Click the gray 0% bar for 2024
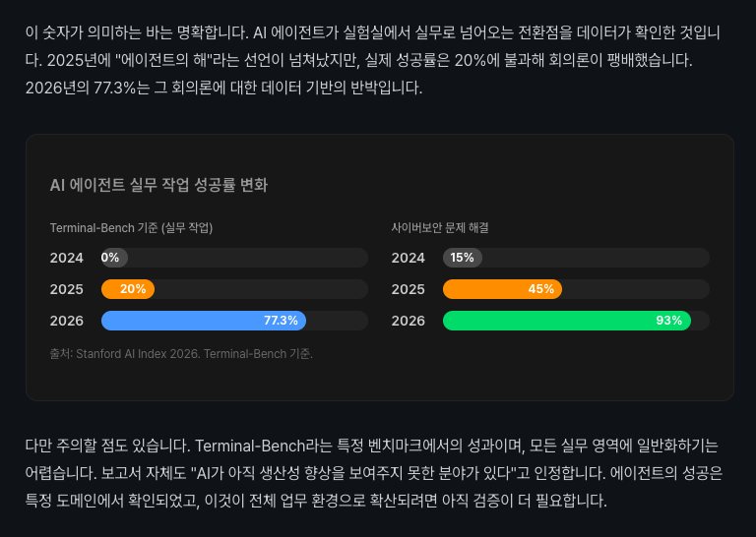 pyautogui.click(x=114, y=258)
